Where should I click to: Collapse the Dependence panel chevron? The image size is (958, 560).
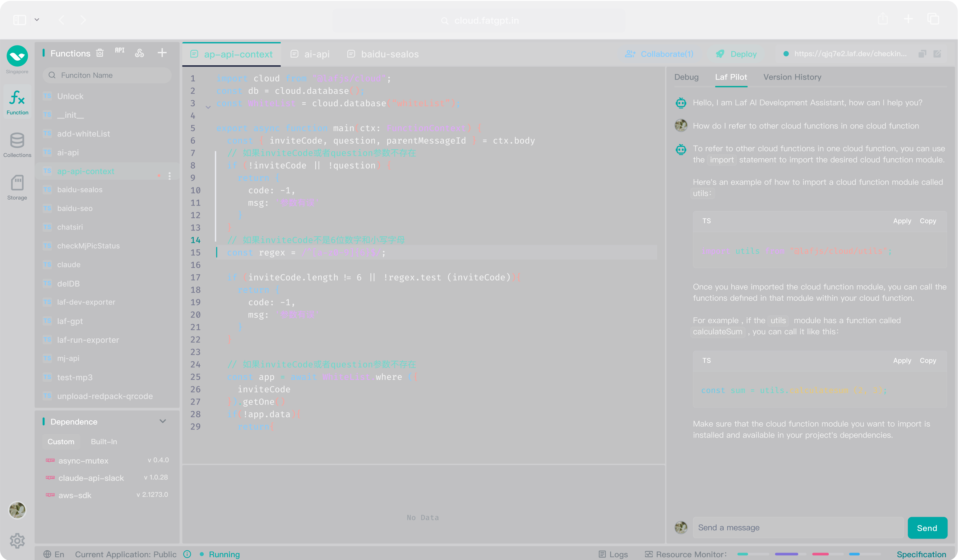tap(163, 421)
